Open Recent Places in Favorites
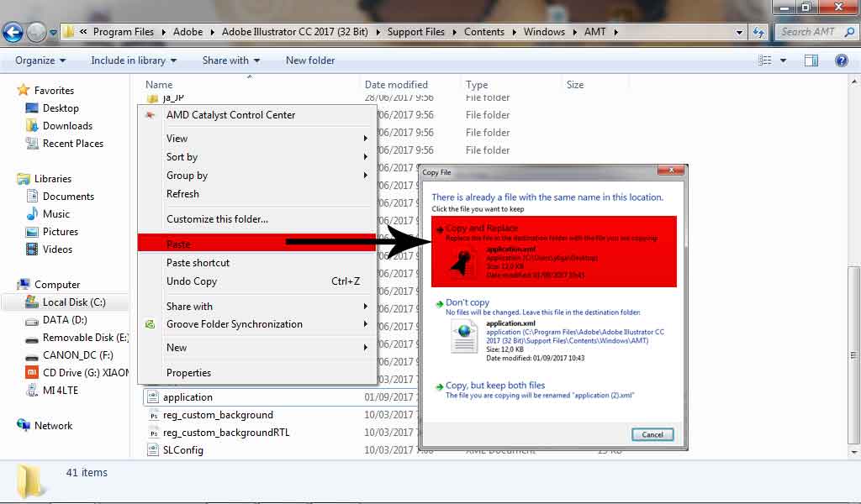This screenshot has width=861, height=504. tap(73, 143)
